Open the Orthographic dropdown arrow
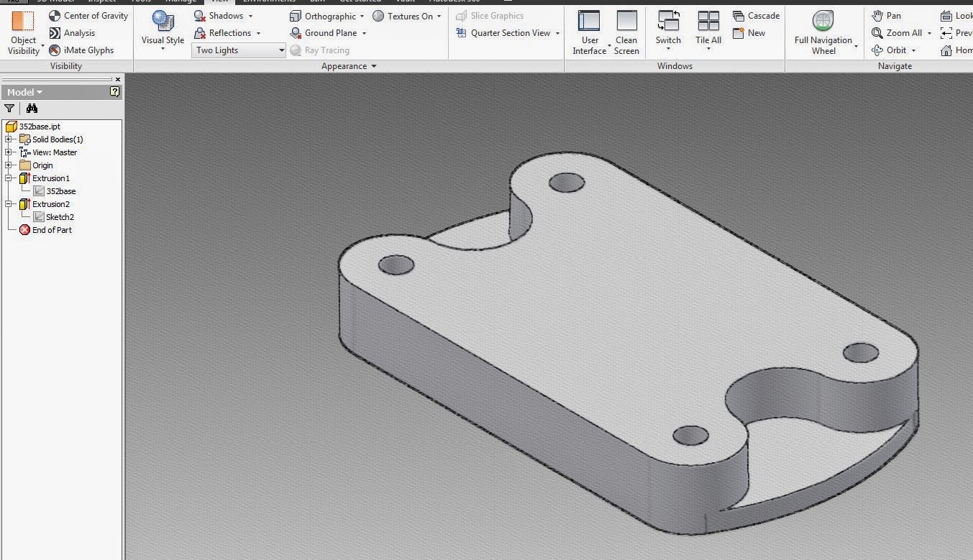 click(x=362, y=16)
